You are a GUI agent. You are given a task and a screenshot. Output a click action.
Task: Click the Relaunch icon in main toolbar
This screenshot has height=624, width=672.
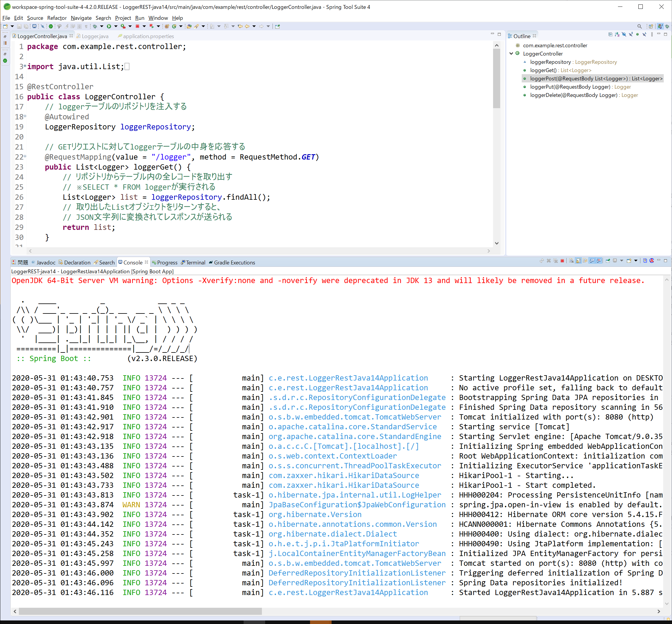tap(152, 26)
